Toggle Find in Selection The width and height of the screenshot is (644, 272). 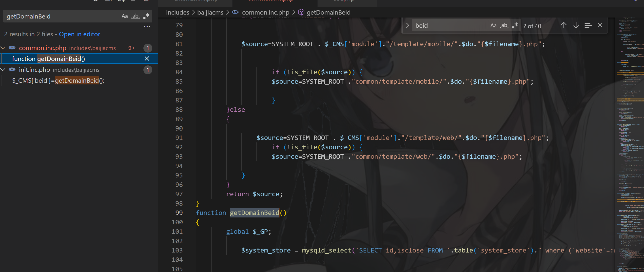point(588,25)
